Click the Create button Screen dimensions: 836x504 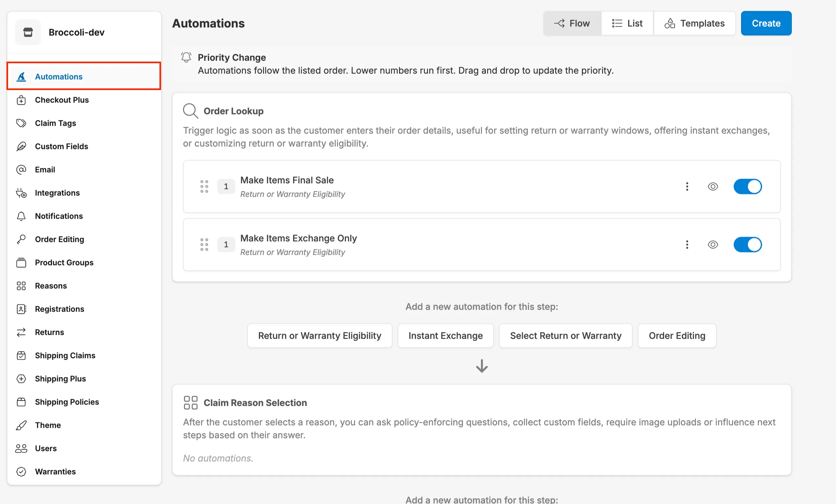(766, 23)
